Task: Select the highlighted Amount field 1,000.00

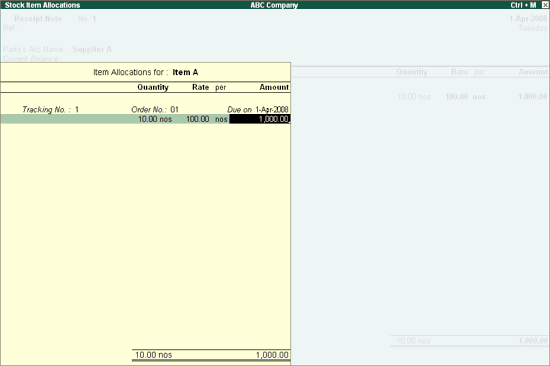Action: (x=260, y=119)
